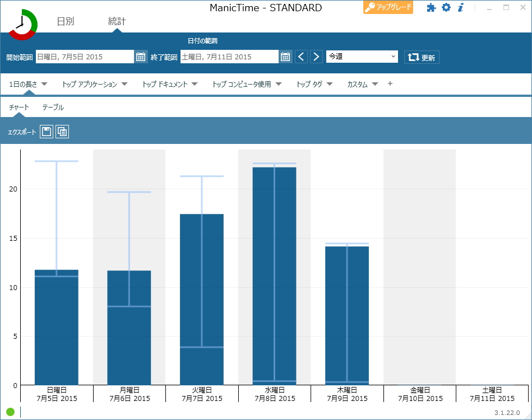Click the copy-to-clipboard export icon
Viewport: 532px width, 420px height.
[62, 131]
